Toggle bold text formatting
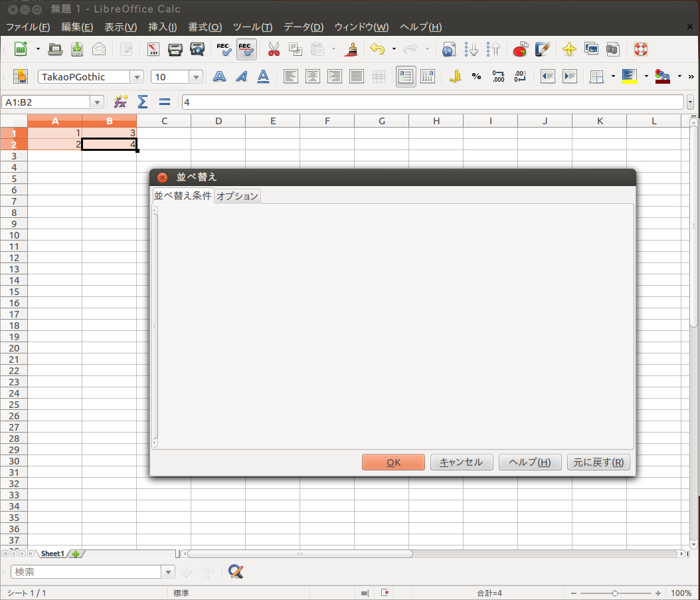 (219, 76)
